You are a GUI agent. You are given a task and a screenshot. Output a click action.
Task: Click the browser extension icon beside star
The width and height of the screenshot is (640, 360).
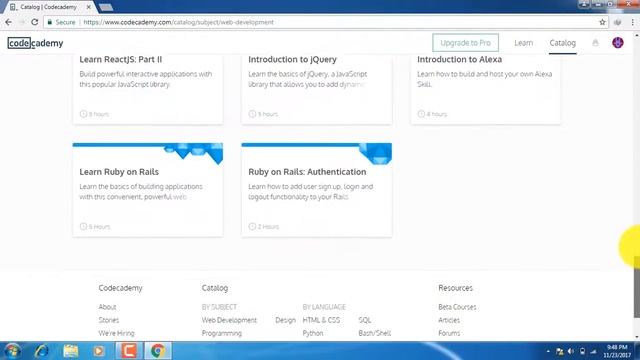click(x=618, y=22)
